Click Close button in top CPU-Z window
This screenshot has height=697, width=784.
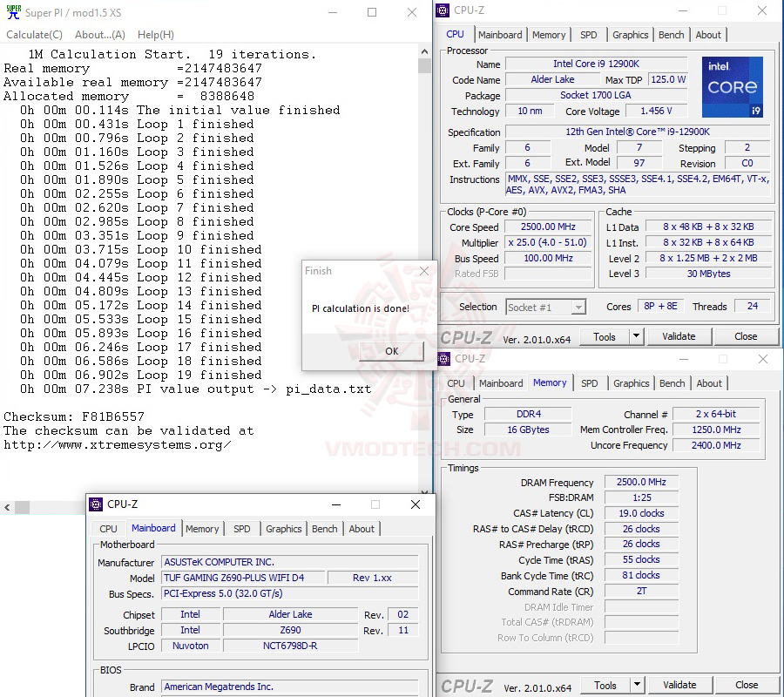[746, 336]
